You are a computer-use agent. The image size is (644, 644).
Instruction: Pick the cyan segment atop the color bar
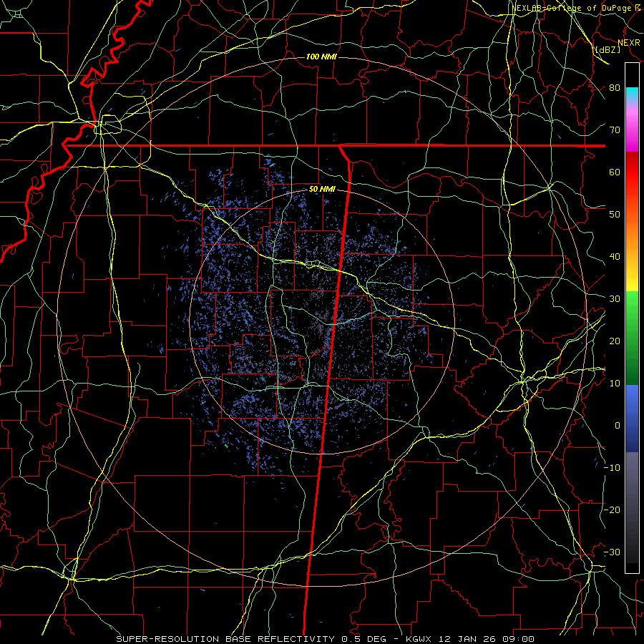[632, 94]
